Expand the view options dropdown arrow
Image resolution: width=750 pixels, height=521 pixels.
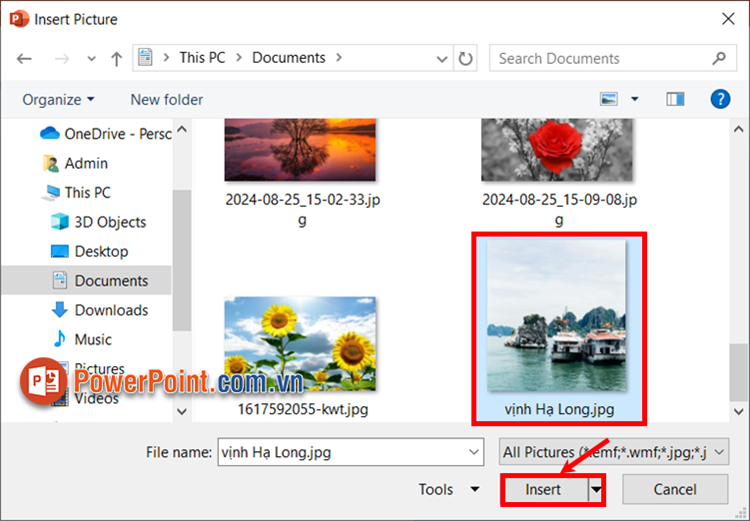pyautogui.click(x=635, y=99)
